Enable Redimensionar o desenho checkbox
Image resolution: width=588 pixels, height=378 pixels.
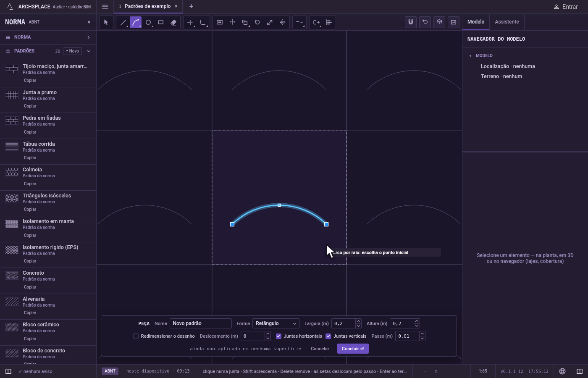(x=136, y=336)
